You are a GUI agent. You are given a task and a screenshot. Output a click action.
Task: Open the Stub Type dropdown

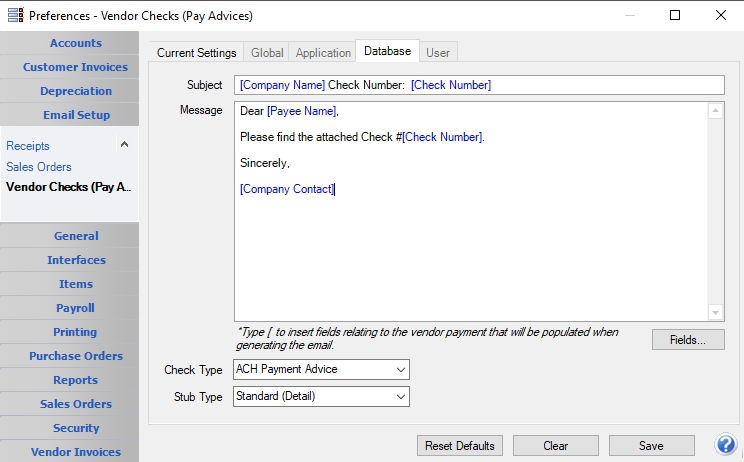[321, 397]
